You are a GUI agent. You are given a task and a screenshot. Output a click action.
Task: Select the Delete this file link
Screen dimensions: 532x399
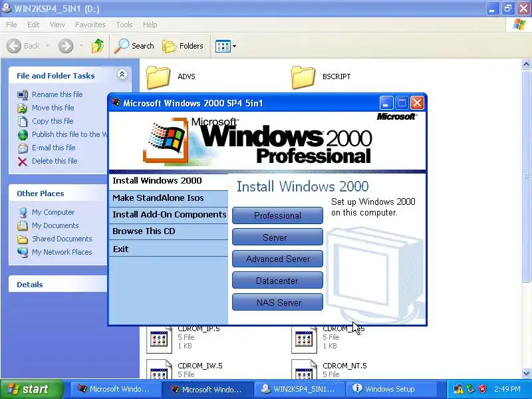coord(55,161)
